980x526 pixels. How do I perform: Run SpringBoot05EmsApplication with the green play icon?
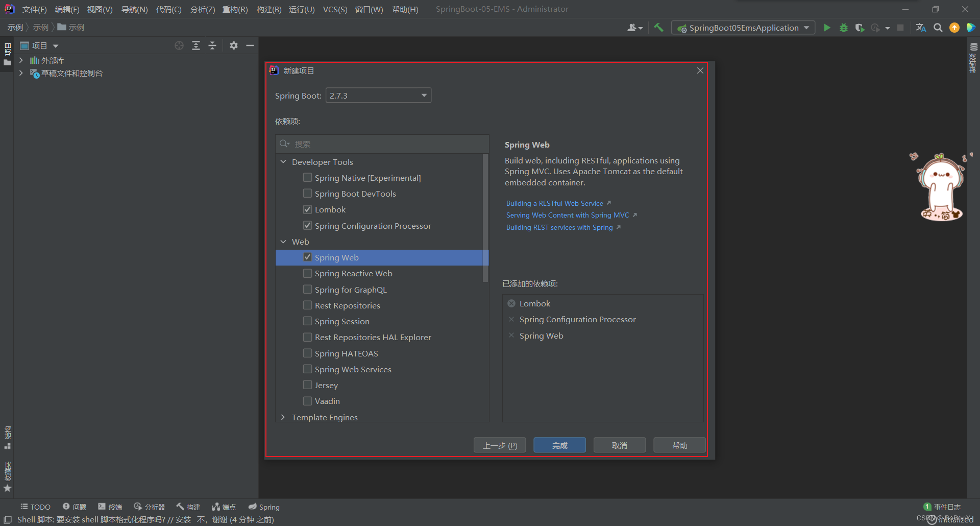(827, 28)
